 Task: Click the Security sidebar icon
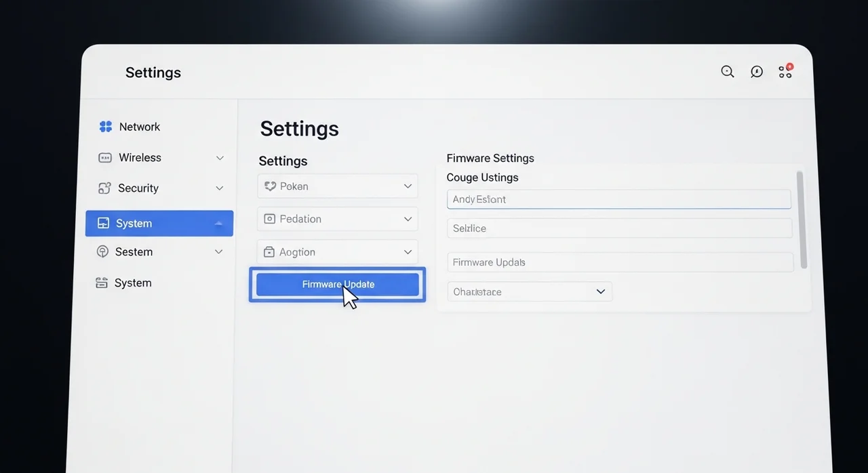click(104, 188)
